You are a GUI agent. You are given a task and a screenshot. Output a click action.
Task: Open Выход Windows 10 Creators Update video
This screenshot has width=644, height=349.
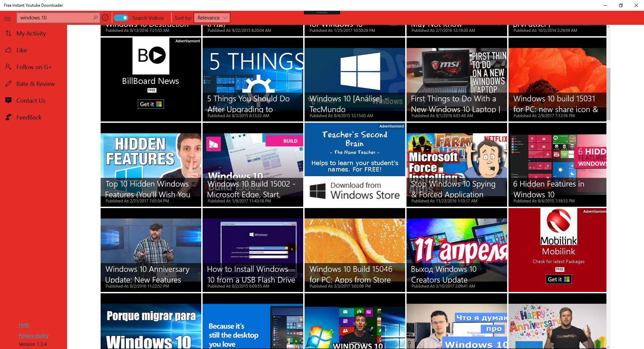pyautogui.click(x=457, y=250)
